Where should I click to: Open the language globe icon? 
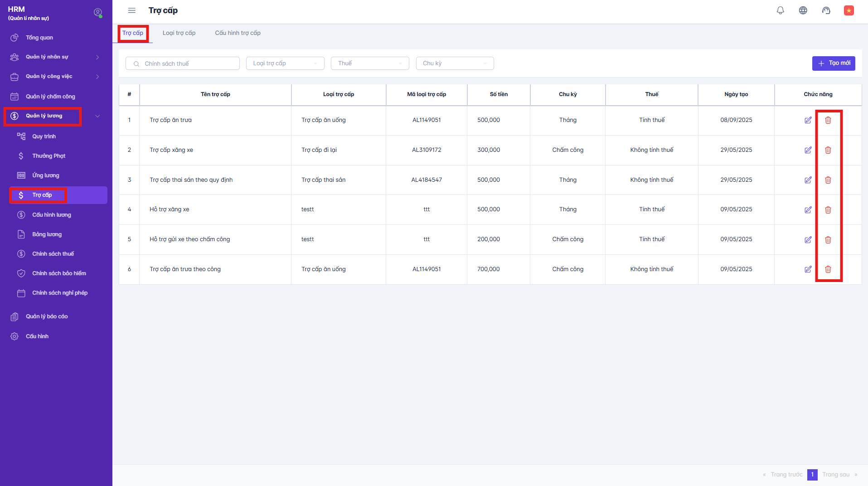point(803,10)
